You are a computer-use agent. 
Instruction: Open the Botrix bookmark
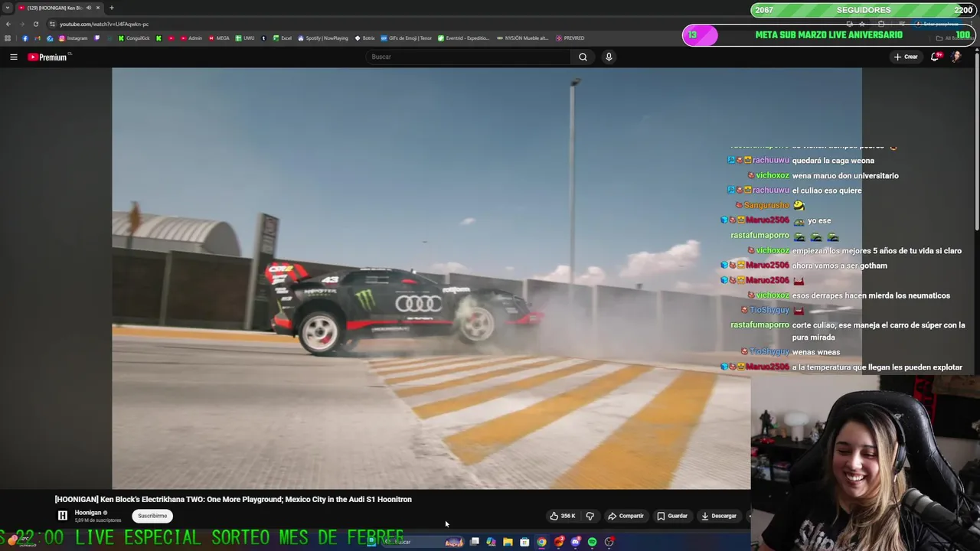365,38
